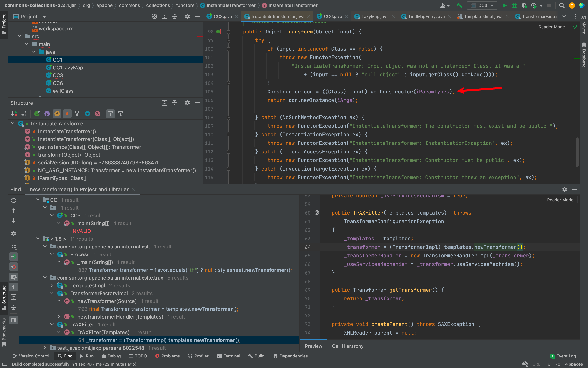Switch to the TemplatesImpl.java editor tab
Viewport: 588px width, 368px height.
[483, 16]
